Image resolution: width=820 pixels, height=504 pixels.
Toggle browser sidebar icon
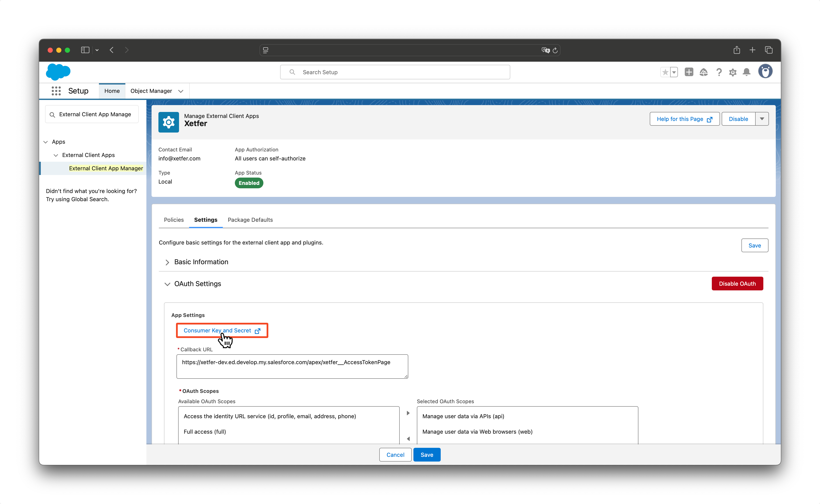click(x=85, y=50)
